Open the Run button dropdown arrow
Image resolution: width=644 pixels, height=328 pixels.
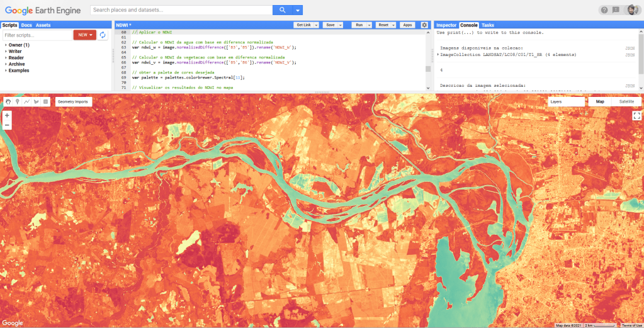pyautogui.click(x=368, y=25)
